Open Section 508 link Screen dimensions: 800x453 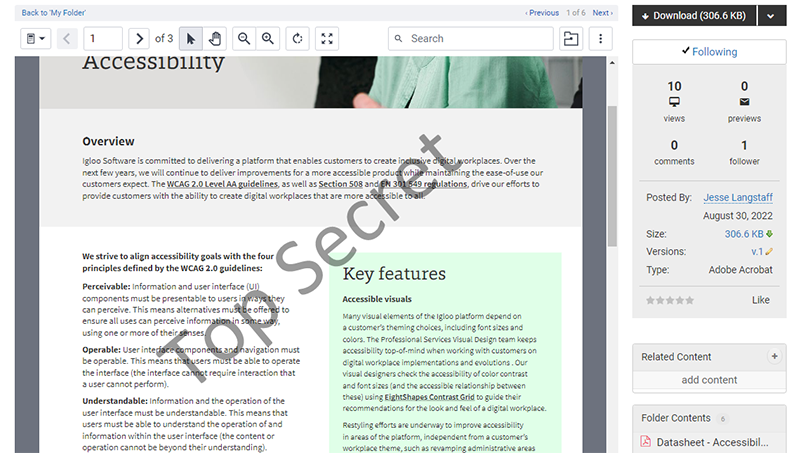(340, 184)
